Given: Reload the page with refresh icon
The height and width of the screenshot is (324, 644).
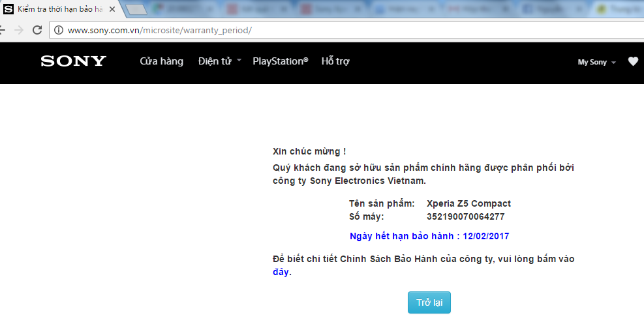Looking at the screenshot, I should 37,30.
